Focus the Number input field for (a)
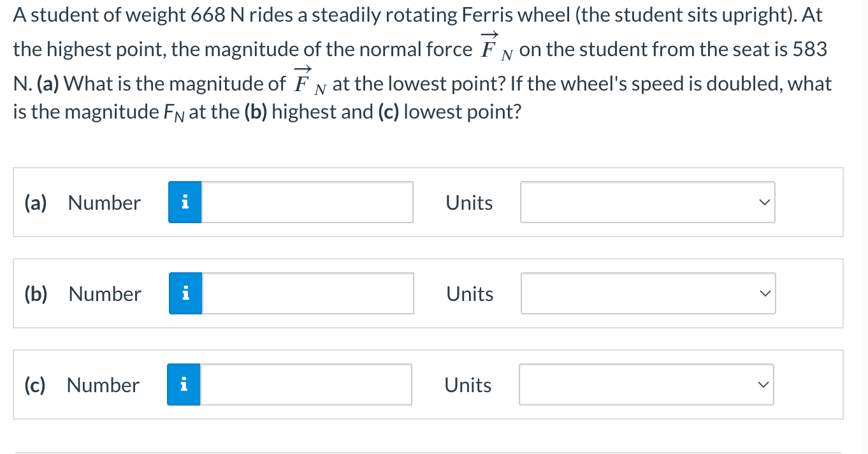 (x=307, y=203)
